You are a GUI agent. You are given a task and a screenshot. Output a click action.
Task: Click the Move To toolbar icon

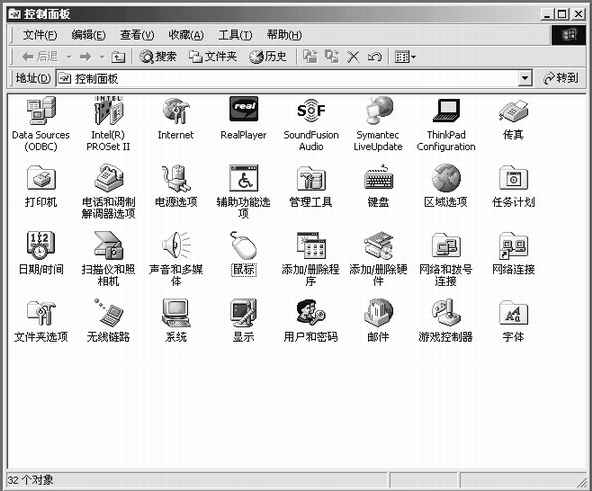310,57
